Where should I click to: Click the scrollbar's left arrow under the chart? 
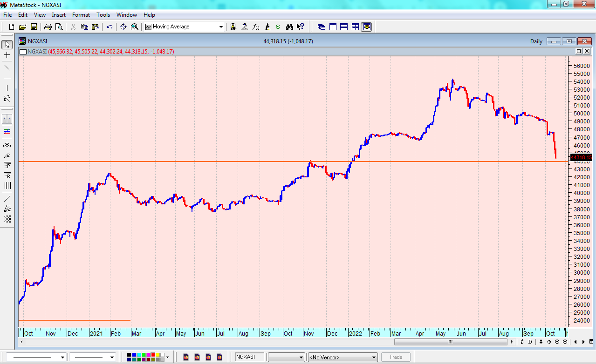[x=21, y=342]
